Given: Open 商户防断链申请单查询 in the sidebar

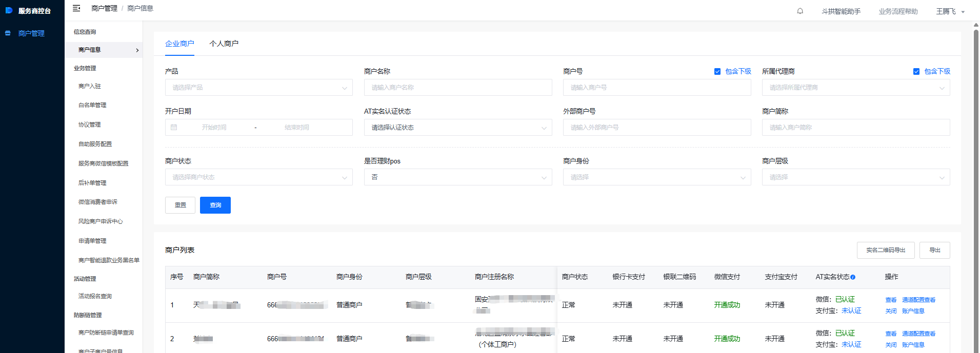Looking at the screenshot, I should tap(106, 333).
